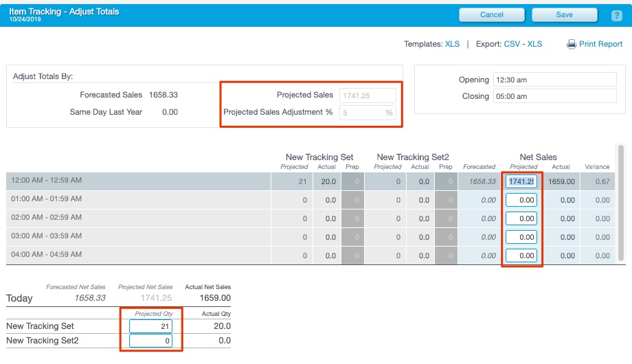632x364 pixels.
Task: Click the Adjust Totals By heading
Action: pyautogui.click(x=43, y=76)
